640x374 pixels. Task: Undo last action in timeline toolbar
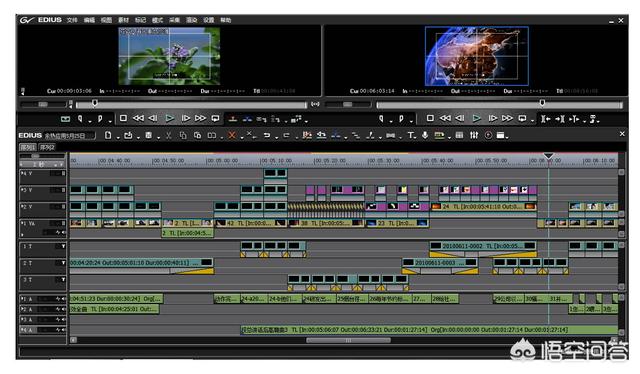(267, 135)
